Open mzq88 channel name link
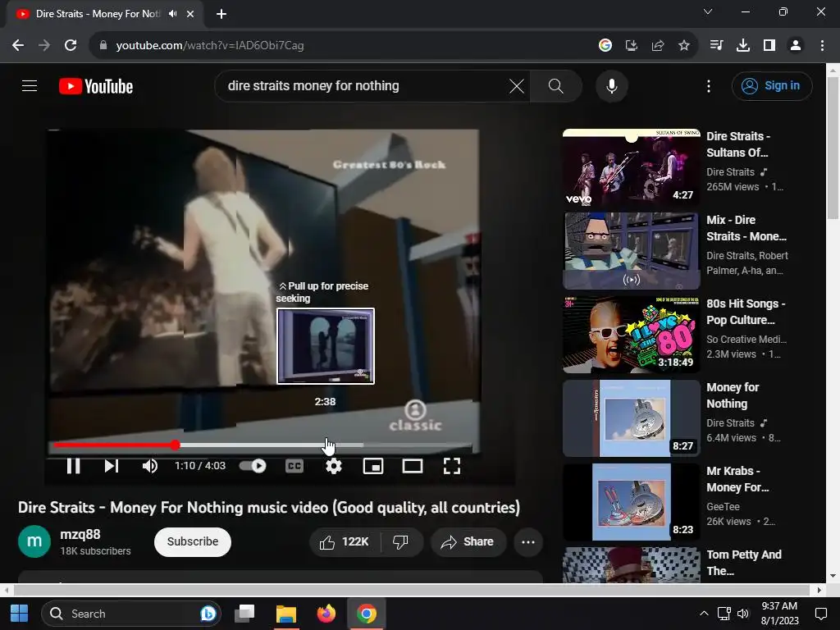 point(80,534)
